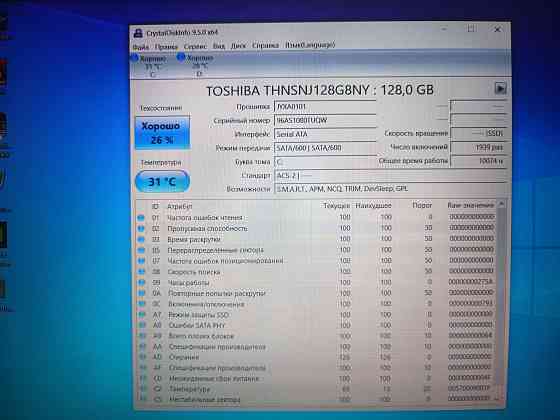Click the Серийный номер field
Viewport: 560px width, 420px height.
tap(325, 120)
